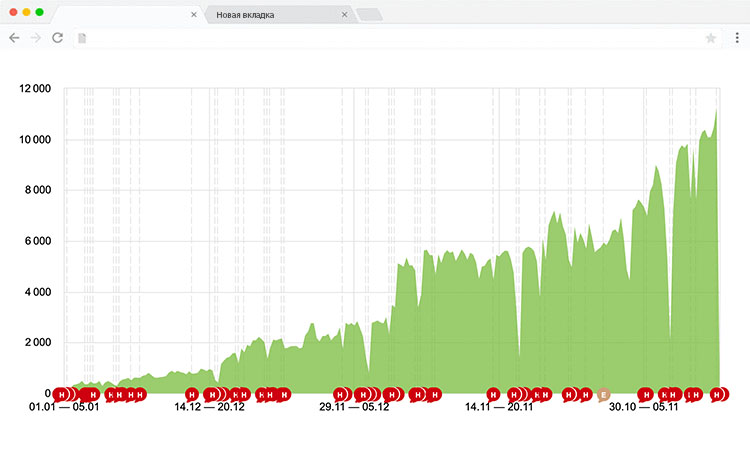Reload the current page
750x450 pixels.
pos(57,37)
